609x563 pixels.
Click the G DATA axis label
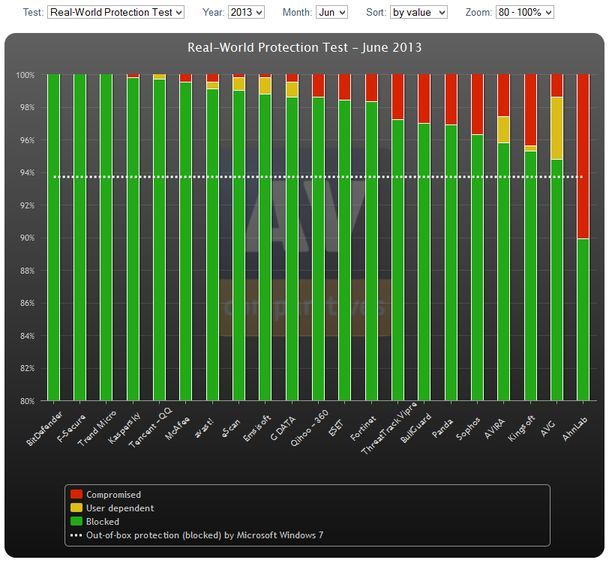pyautogui.click(x=283, y=428)
